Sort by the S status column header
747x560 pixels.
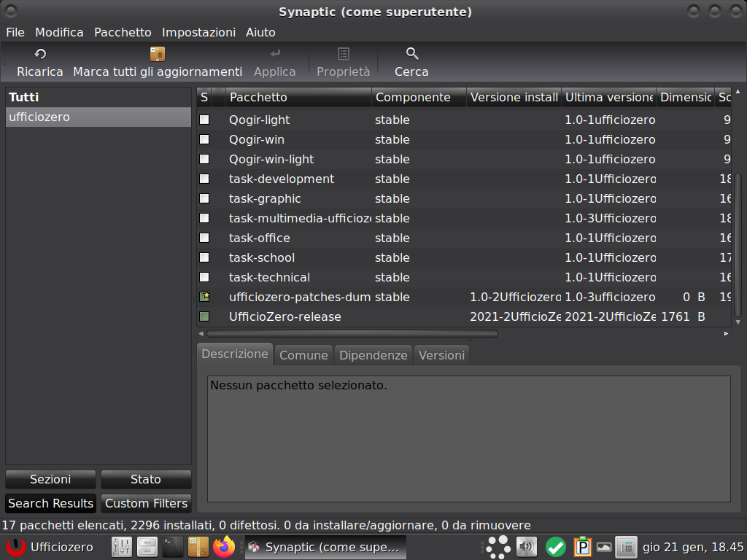(x=204, y=97)
